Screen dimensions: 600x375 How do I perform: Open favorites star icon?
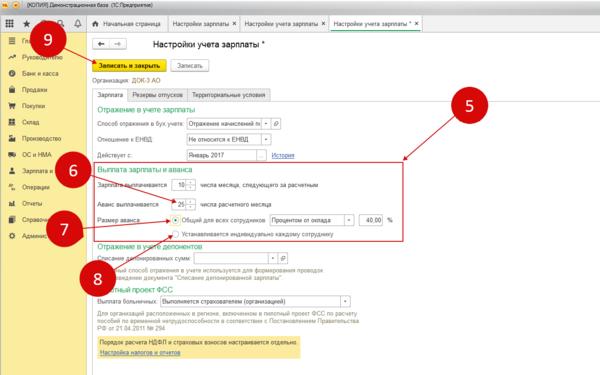(26, 24)
